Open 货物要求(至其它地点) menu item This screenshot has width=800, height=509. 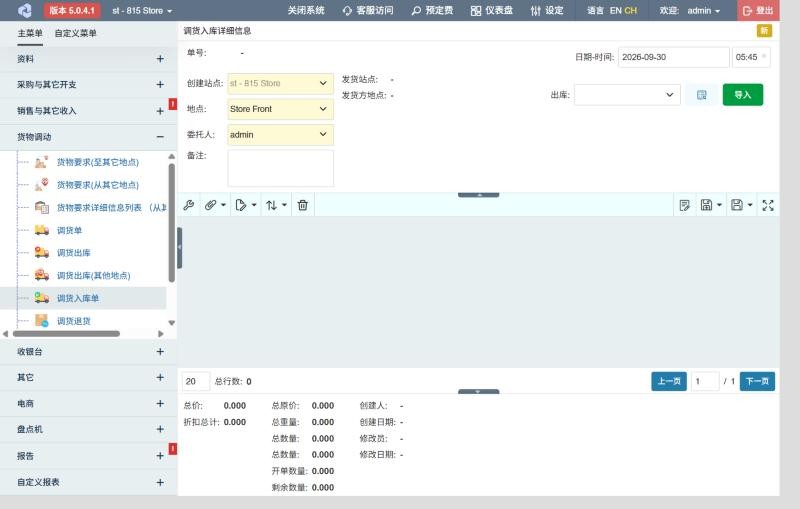click(97, 162)
